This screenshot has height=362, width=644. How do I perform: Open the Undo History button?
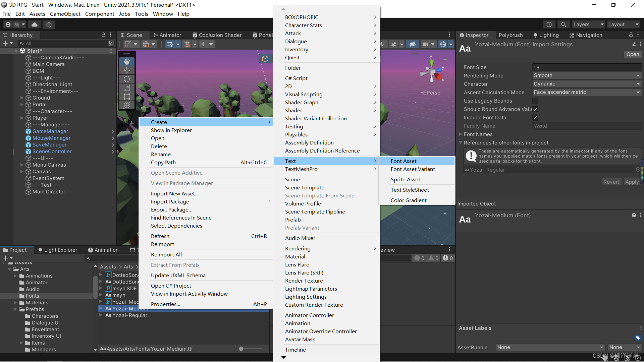point(549,24)
